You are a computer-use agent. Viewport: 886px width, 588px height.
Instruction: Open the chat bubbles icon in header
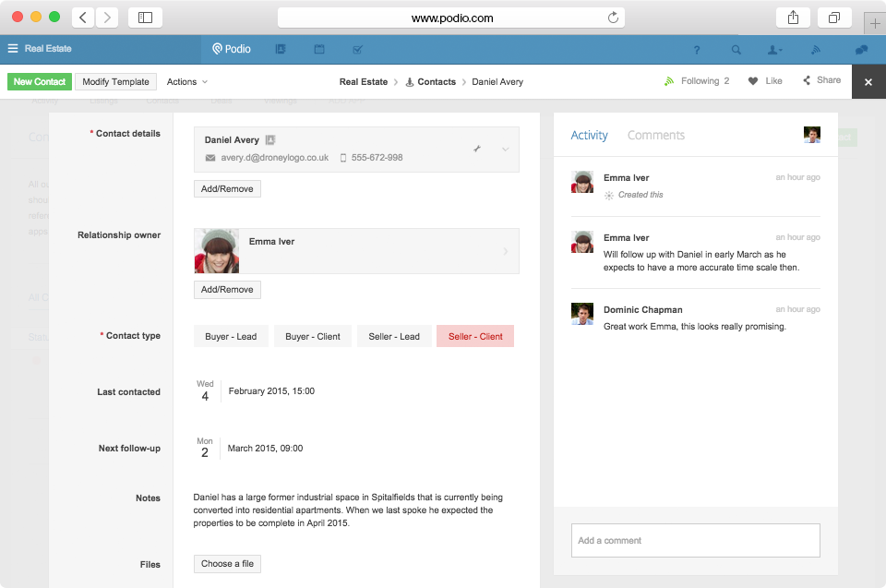[861, 50]
